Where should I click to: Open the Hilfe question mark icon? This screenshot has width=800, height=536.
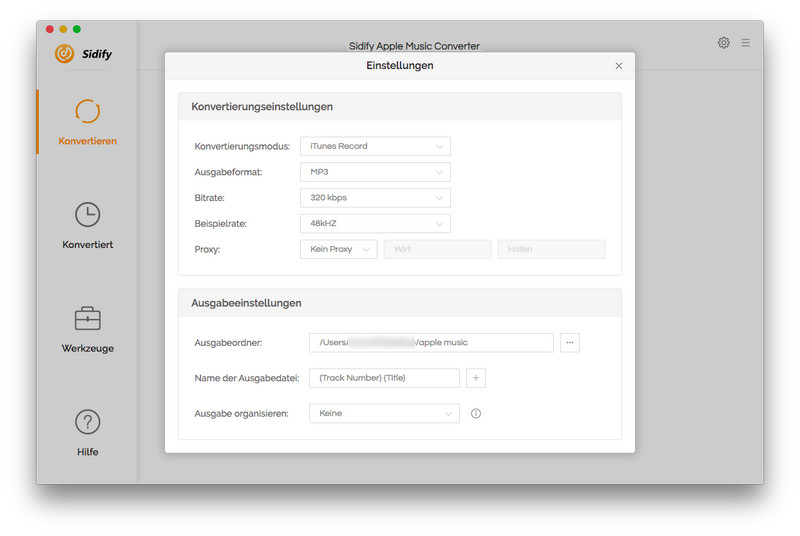pyautogui.click(x=87, y=422)
